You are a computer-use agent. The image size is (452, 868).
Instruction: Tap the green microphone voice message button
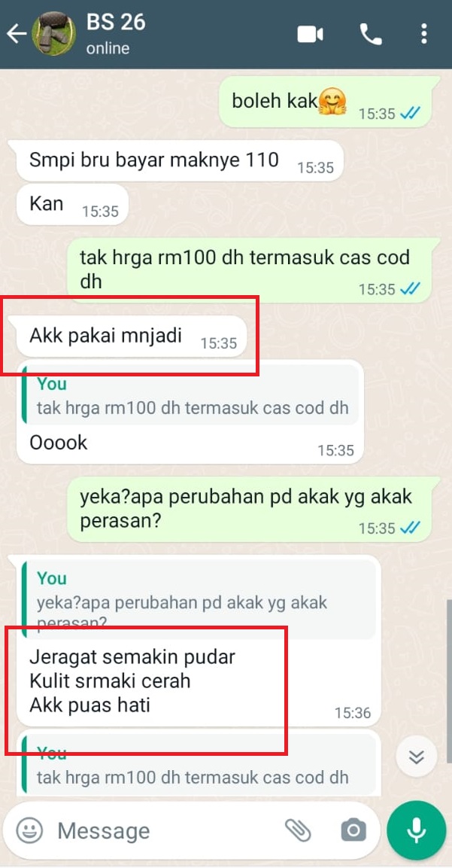pos(416,830)
